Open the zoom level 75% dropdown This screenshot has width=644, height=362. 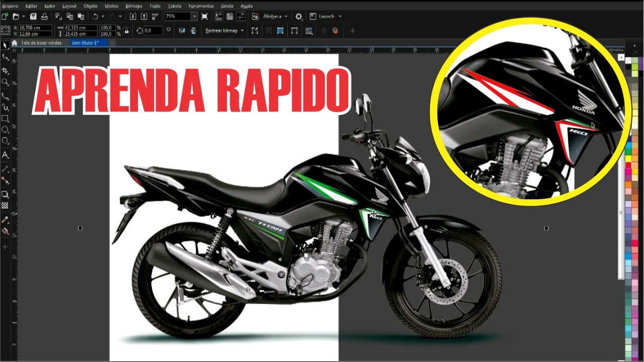[x=194, y=17]
